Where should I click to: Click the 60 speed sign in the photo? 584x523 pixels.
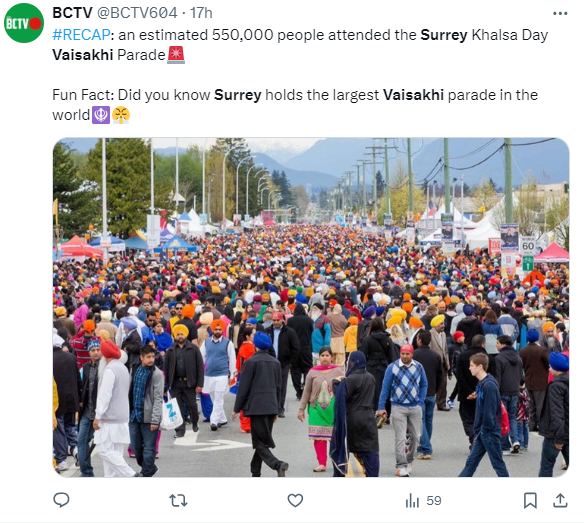528,246
